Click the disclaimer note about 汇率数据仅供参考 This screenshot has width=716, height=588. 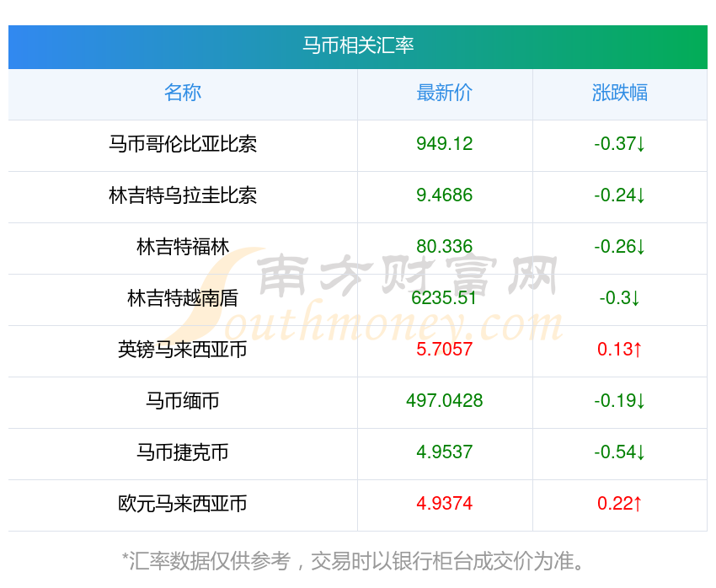tap(353, 561)
